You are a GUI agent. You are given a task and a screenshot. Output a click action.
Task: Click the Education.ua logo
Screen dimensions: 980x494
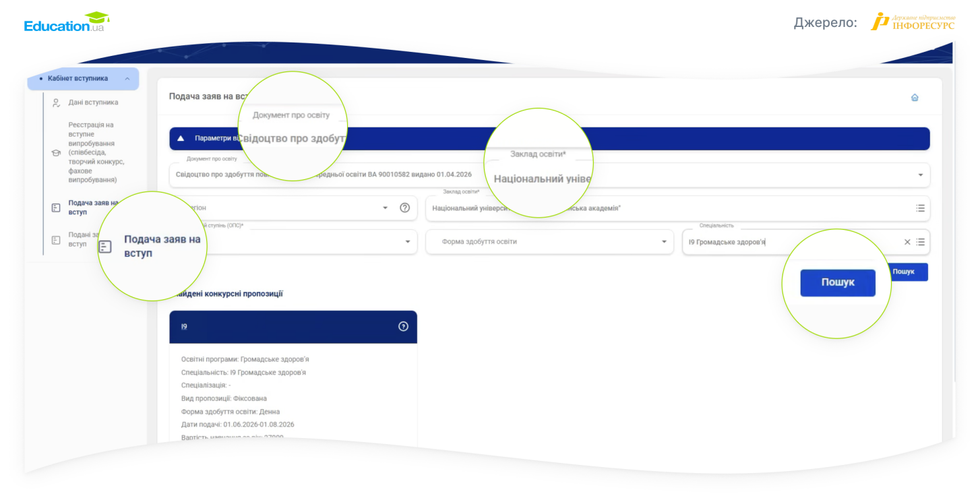coord(67,23)
